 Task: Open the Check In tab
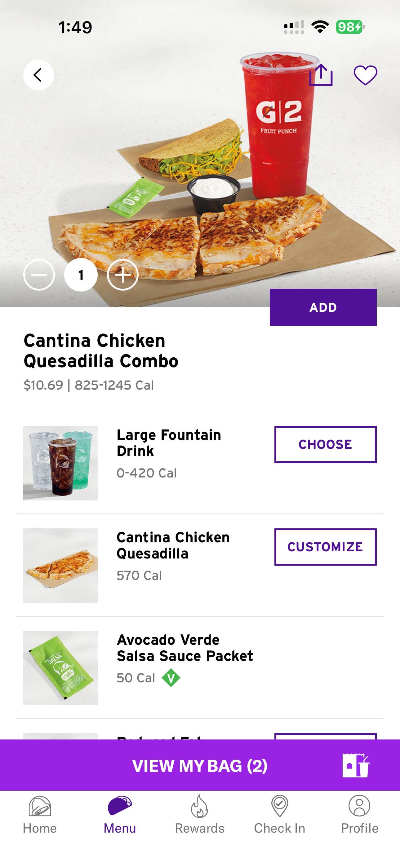click(279, 813)
